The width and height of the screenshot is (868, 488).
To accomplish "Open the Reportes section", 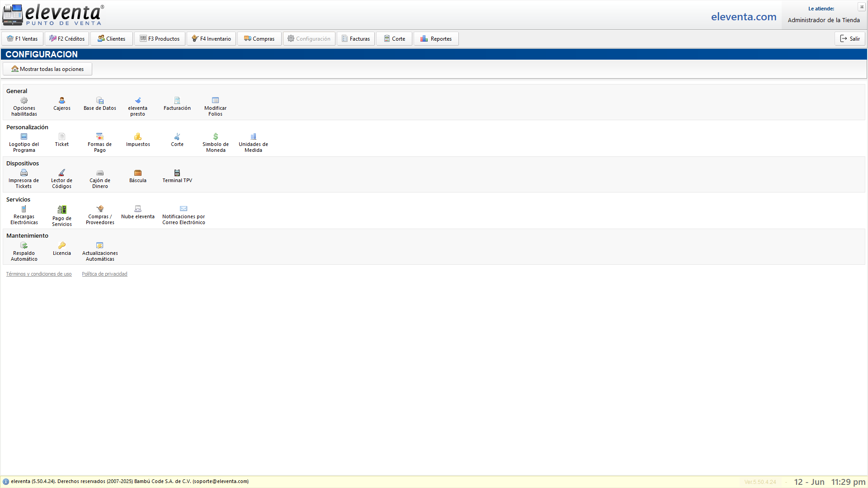I will click(436, 39).
